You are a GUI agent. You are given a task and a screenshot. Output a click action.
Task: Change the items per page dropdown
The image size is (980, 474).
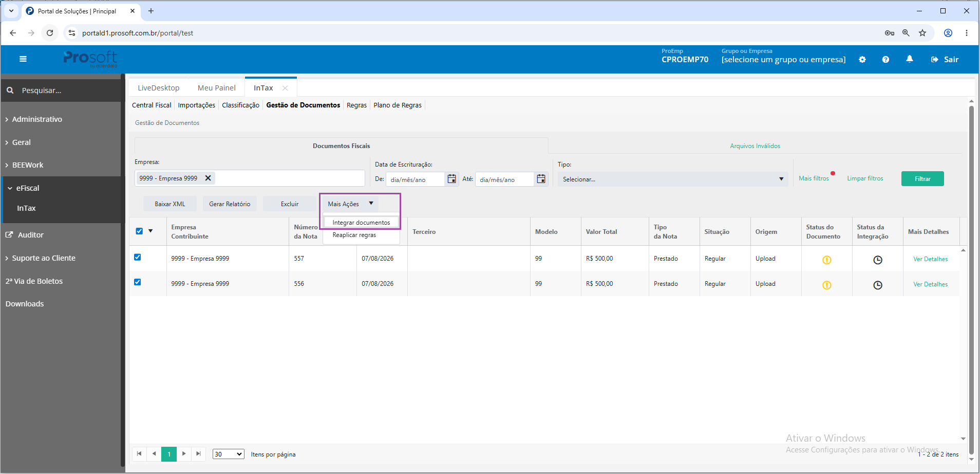(x=229, y=454)
